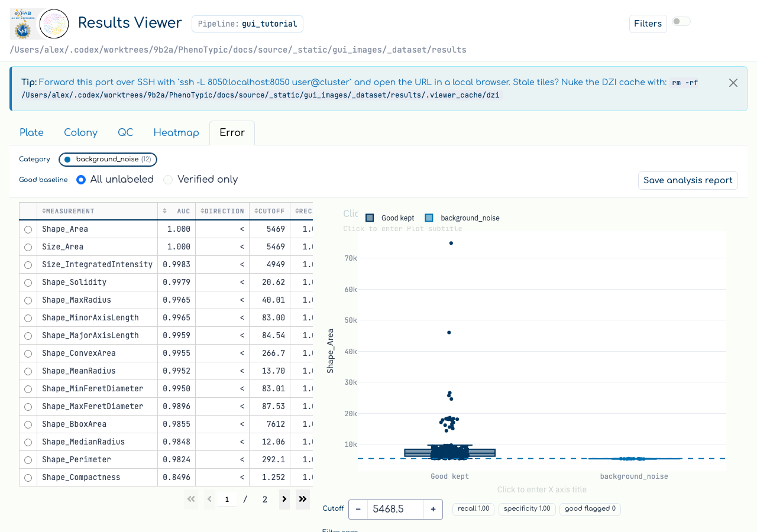Click the eXFAB NSF logo
The image size is (757, 532).
click(24, 24)
